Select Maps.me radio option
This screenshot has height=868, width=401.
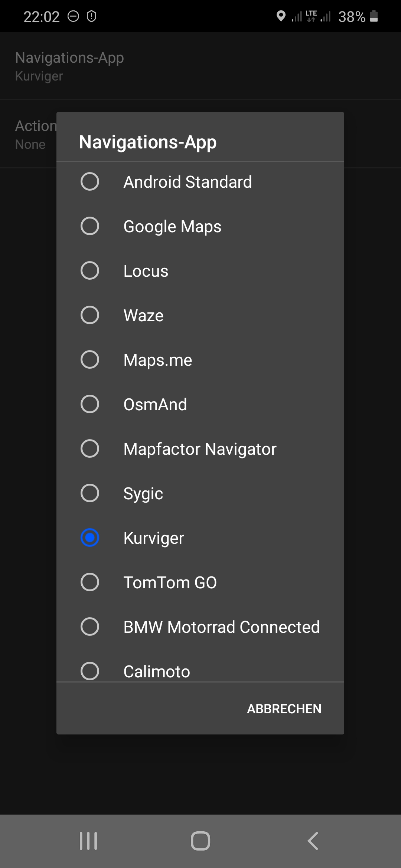(x=90, y=360)
